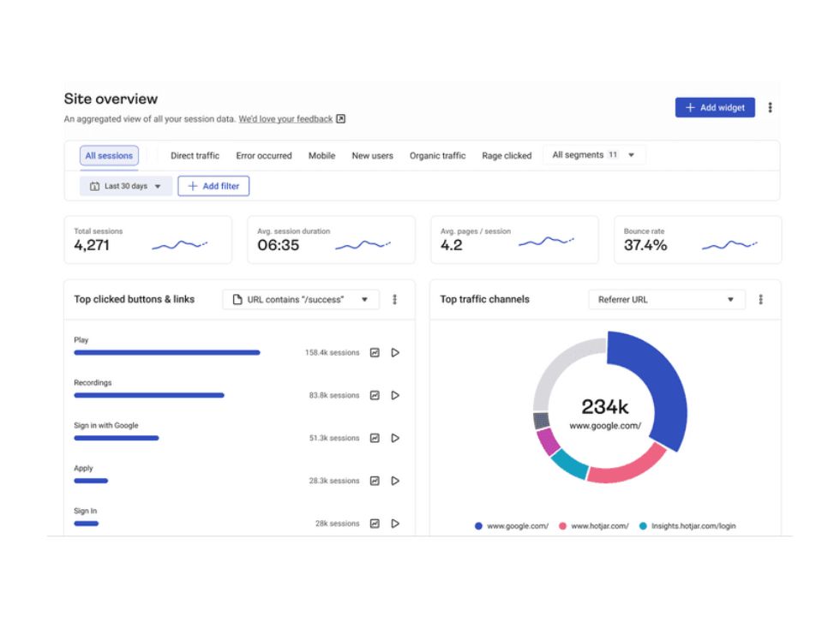The width and height of the screenshot is (840, 617).
Task: Click the calendar icon in the date filter
Action: (x=96, y=186)
